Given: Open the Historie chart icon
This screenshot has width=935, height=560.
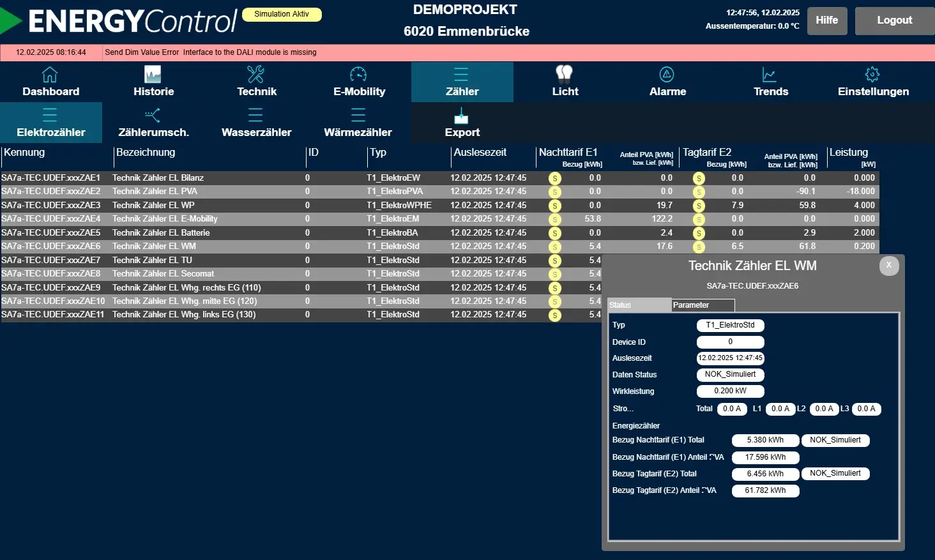Looking at the screenshot, I should [153, 75].
